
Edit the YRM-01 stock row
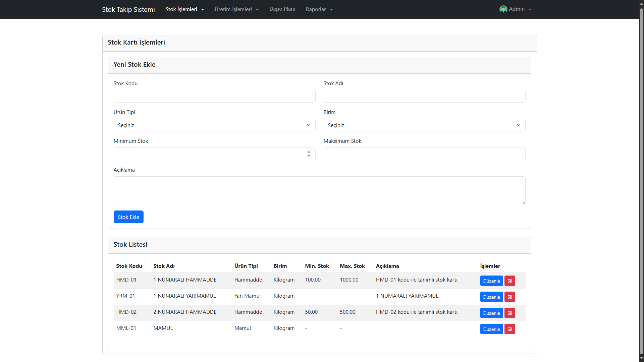(491, 297)
